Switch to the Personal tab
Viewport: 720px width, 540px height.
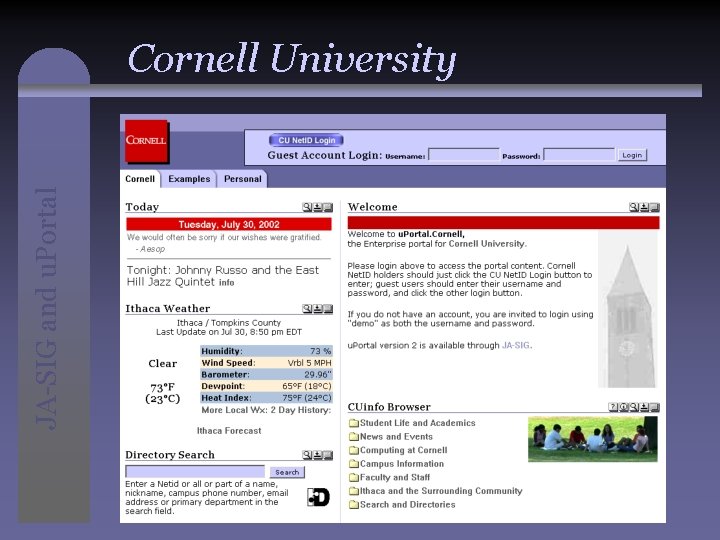tap(242, 179)
